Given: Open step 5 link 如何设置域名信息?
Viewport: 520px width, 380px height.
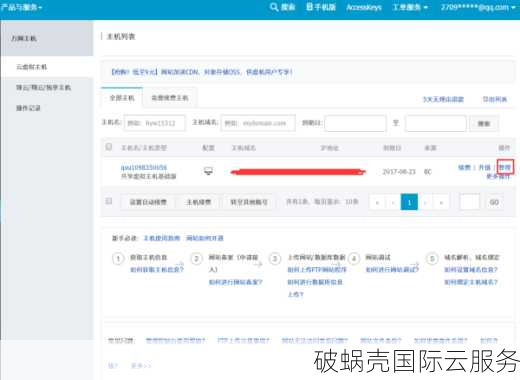Looking at the screenshot, I should pyautogui.click(x=471, y=270).
